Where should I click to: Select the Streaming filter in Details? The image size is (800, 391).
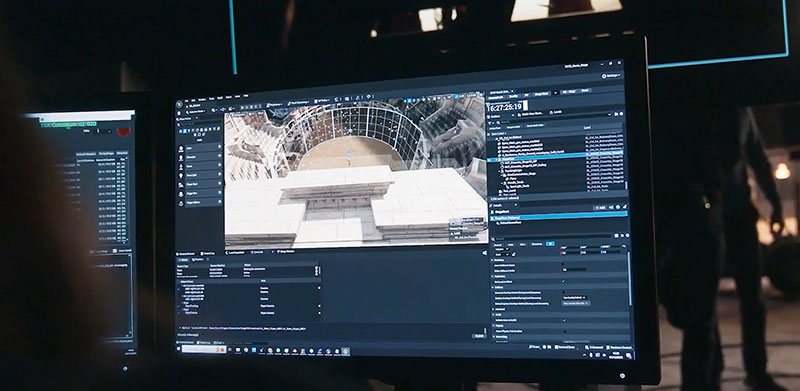point(537,244)
